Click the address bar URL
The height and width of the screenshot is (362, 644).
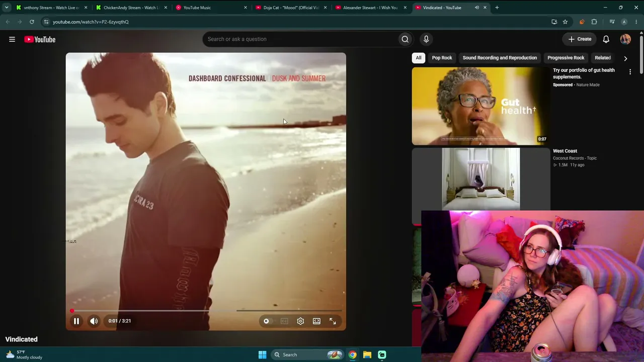91,22
